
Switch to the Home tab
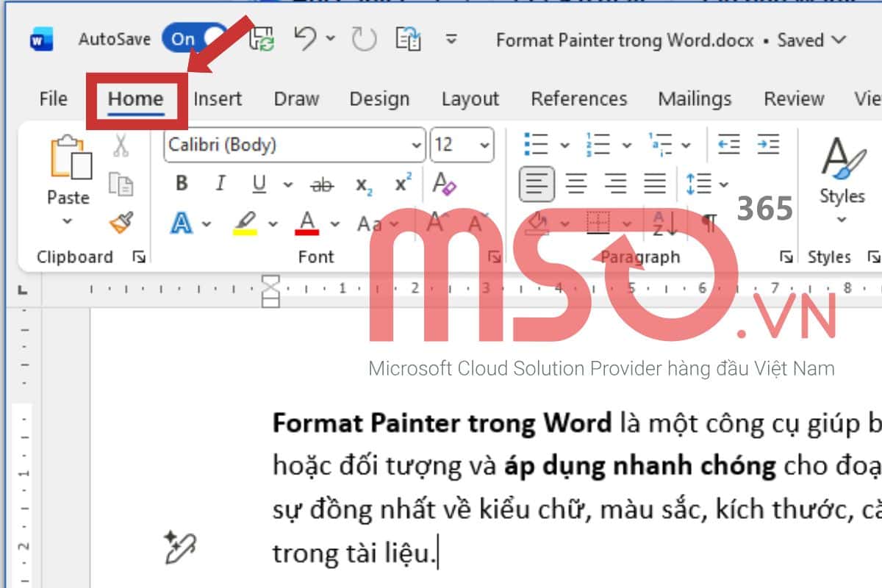(136, 98)
